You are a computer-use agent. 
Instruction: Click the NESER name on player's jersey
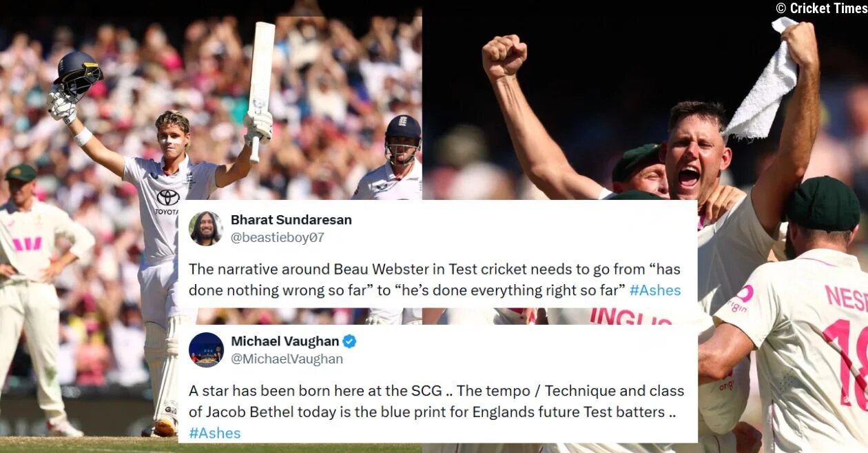[x=847, y=297]
